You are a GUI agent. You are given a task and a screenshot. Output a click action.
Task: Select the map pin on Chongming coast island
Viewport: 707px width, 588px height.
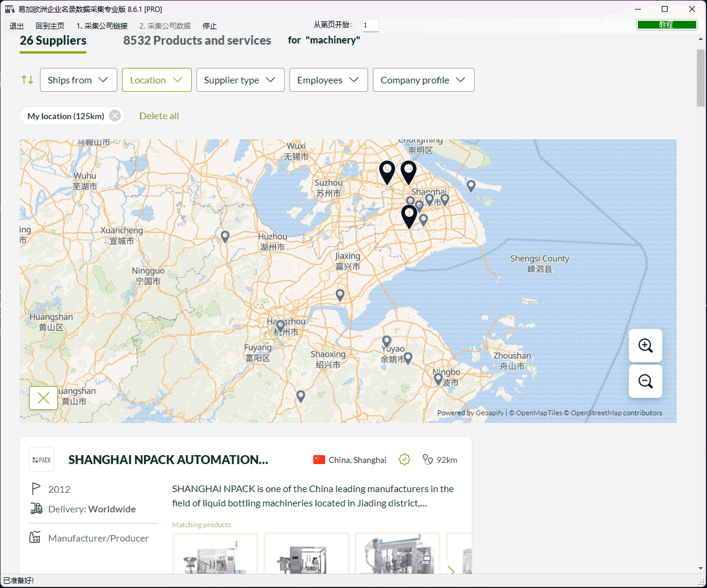(x=471, y=186)
